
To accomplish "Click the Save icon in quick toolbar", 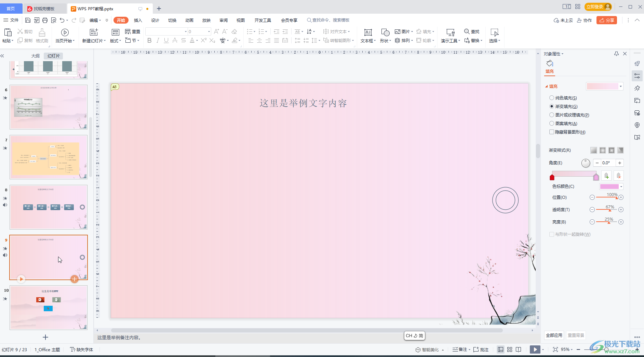I will point(28,20).
